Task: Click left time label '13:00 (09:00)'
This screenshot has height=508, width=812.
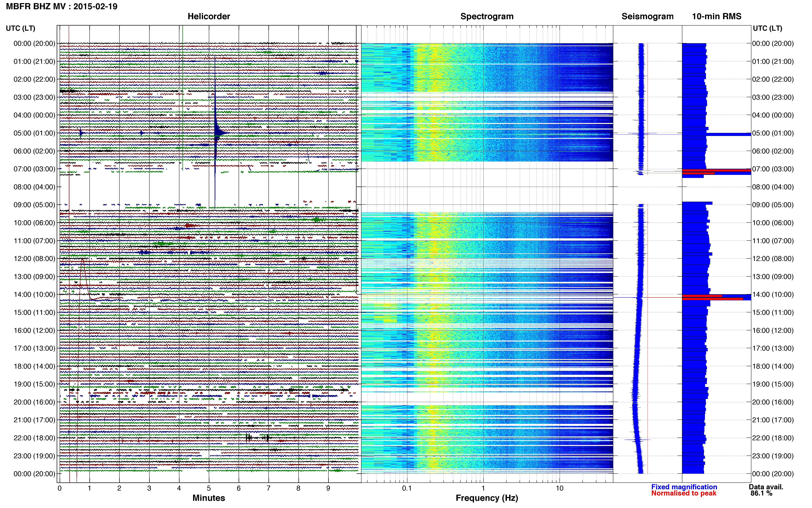Action: (34, 277)
